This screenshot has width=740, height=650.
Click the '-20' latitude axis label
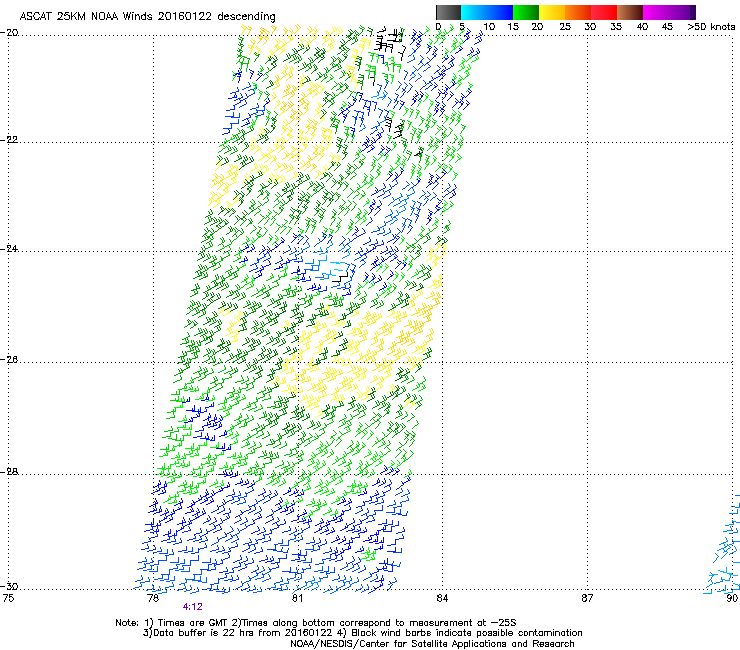point(10,33)
